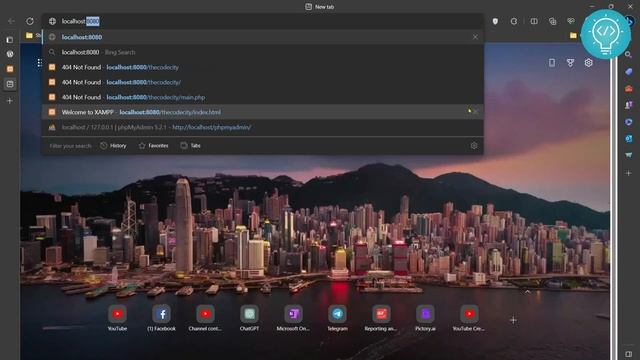Click the back navigation arrow
The width and height of the screenshot is (640, 360).
pyautogui.click(x=11, y=21)
